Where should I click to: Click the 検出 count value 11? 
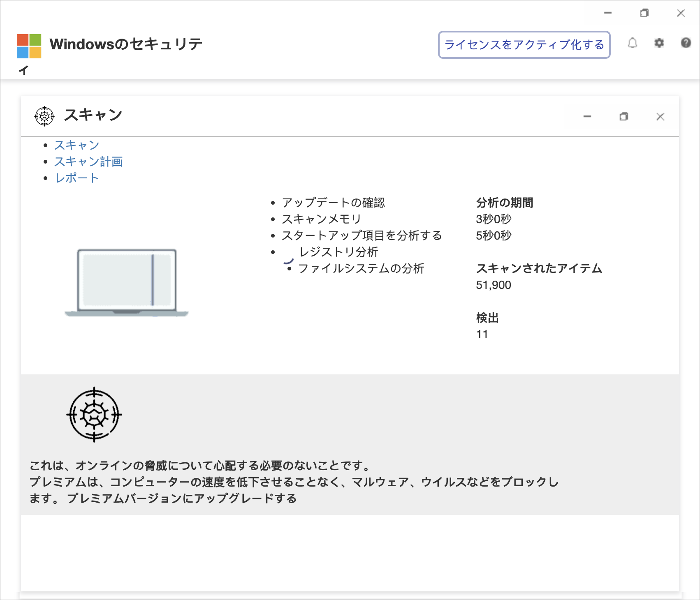click(x=481, y=334)
